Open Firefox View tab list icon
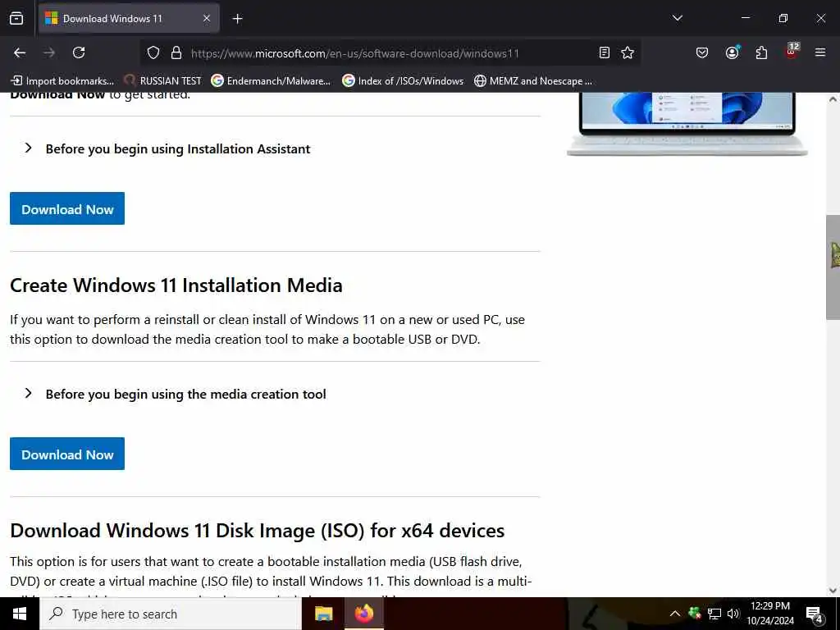Image resolution: width=840 pixels, height=630 pixels. [x=16, y=18]
